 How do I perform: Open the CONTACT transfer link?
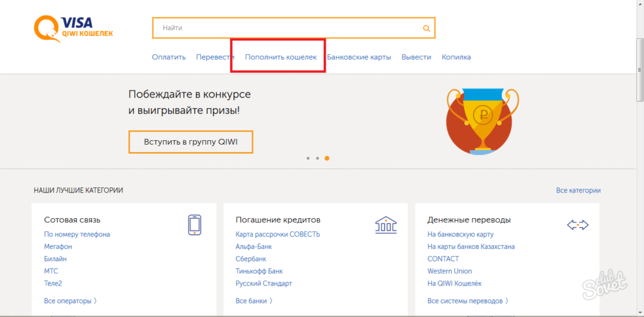tap(443, 259)
